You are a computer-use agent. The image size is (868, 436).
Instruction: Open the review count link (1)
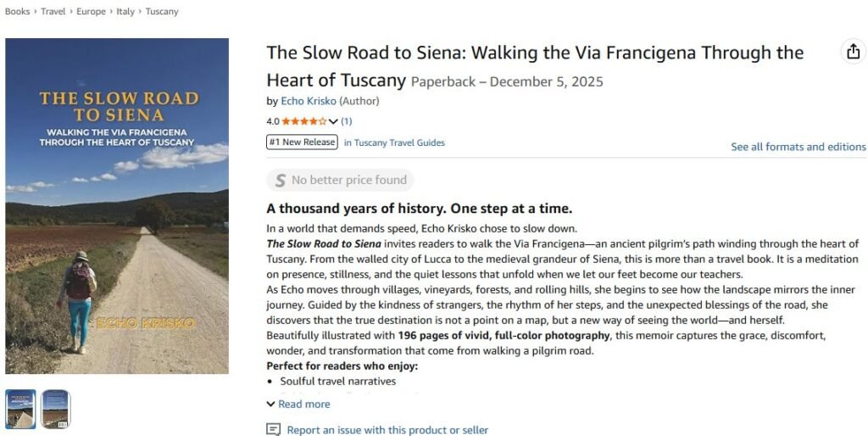coord(346,121)
